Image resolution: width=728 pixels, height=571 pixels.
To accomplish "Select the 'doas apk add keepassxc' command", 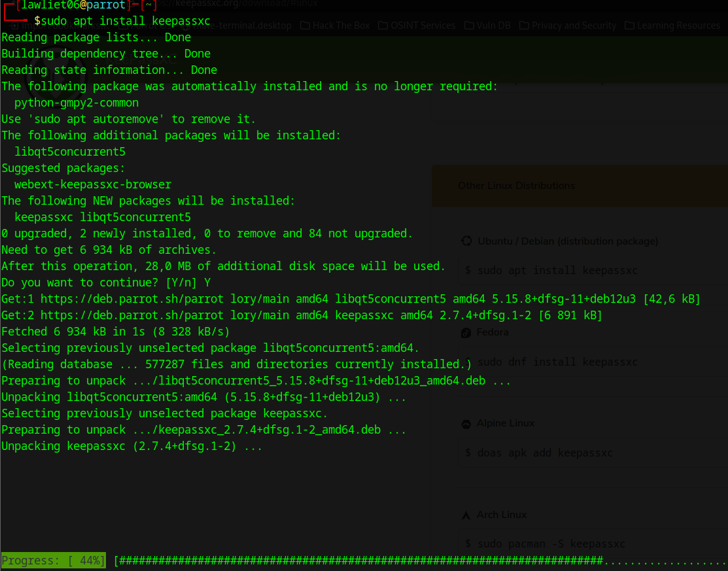I will click(545, 453).
